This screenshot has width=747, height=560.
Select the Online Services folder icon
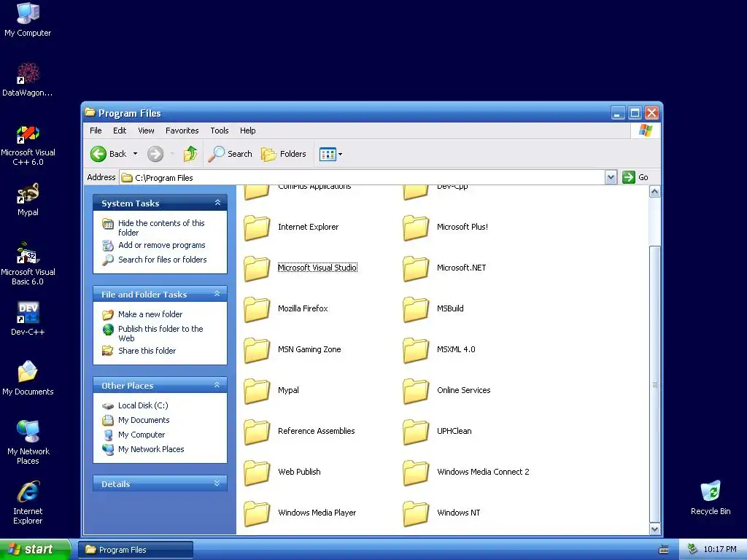(x=416, y=391)
